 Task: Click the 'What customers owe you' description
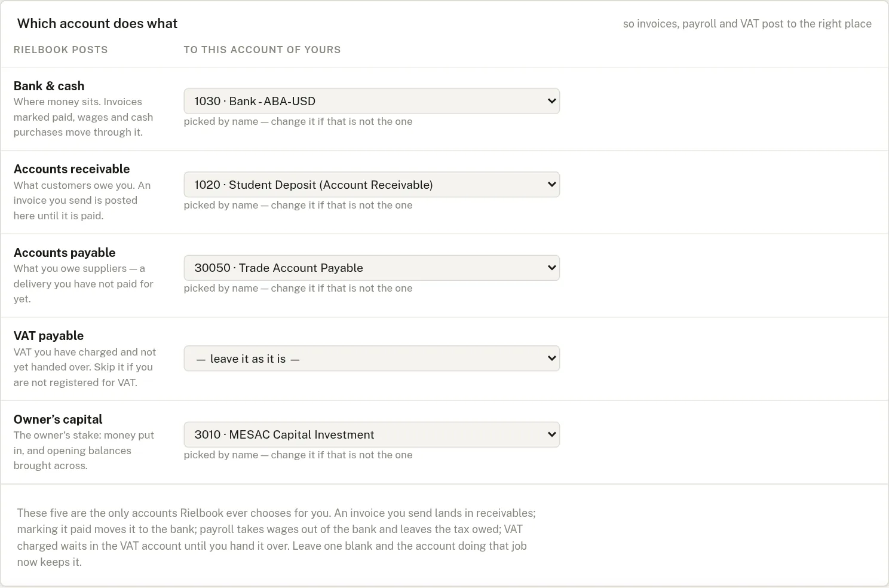(82, 200)
